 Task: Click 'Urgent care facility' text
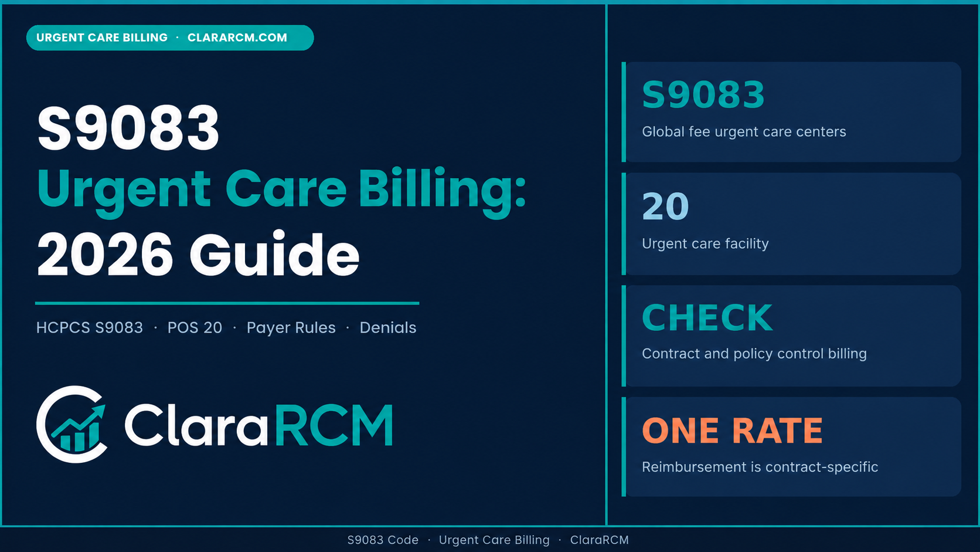[x=705, y=243]
